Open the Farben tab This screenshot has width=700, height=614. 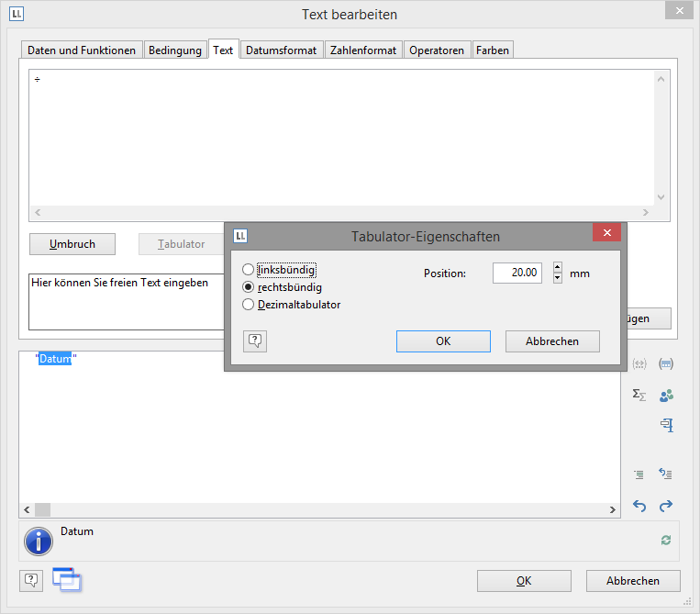[493, 50]
